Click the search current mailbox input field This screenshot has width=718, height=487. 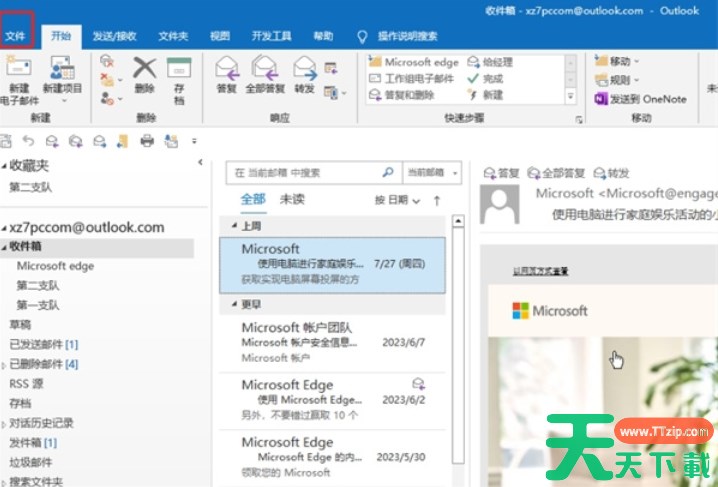305,172
